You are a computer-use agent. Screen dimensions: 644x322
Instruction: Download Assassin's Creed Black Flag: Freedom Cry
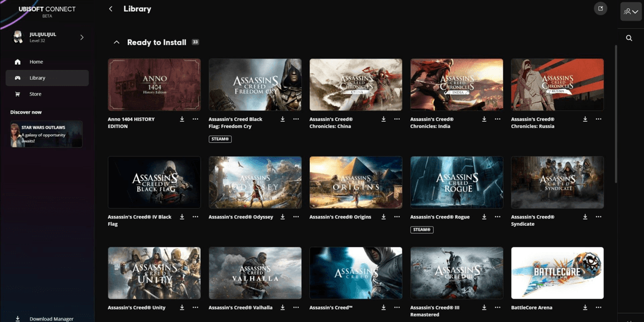tap(282, 119)
